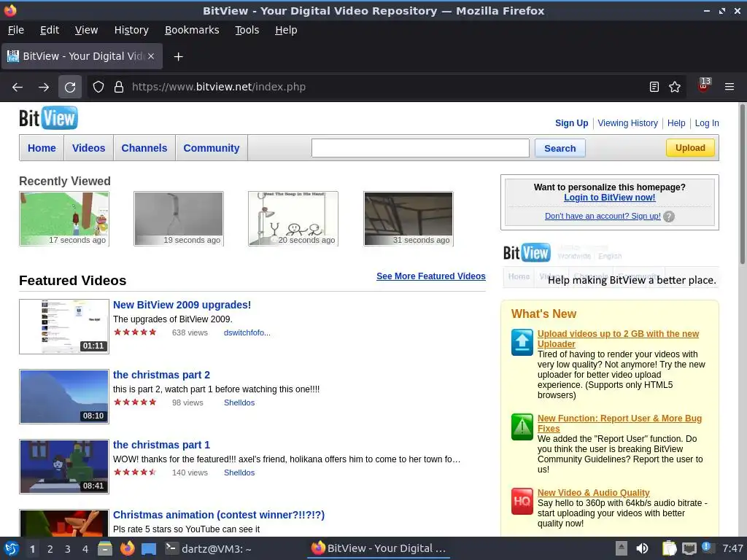Click New Function Report User link
Screen dimensions: 747x560
tap(619, 424)
